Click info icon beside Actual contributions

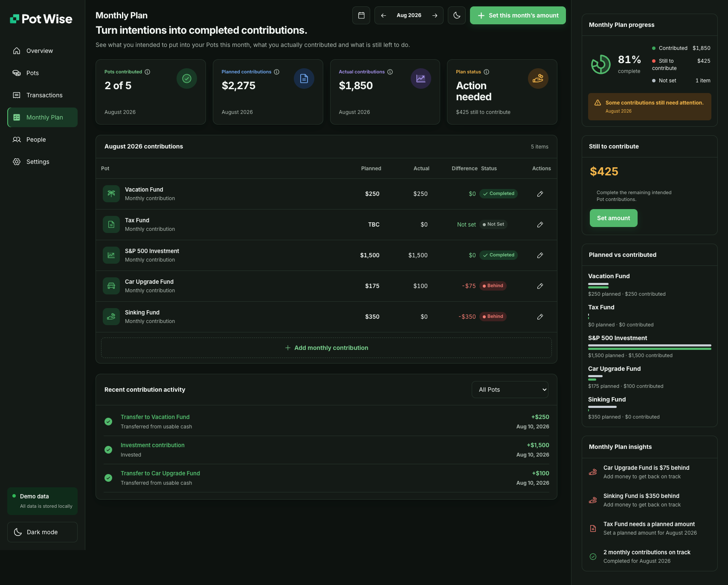coord(390,72)
